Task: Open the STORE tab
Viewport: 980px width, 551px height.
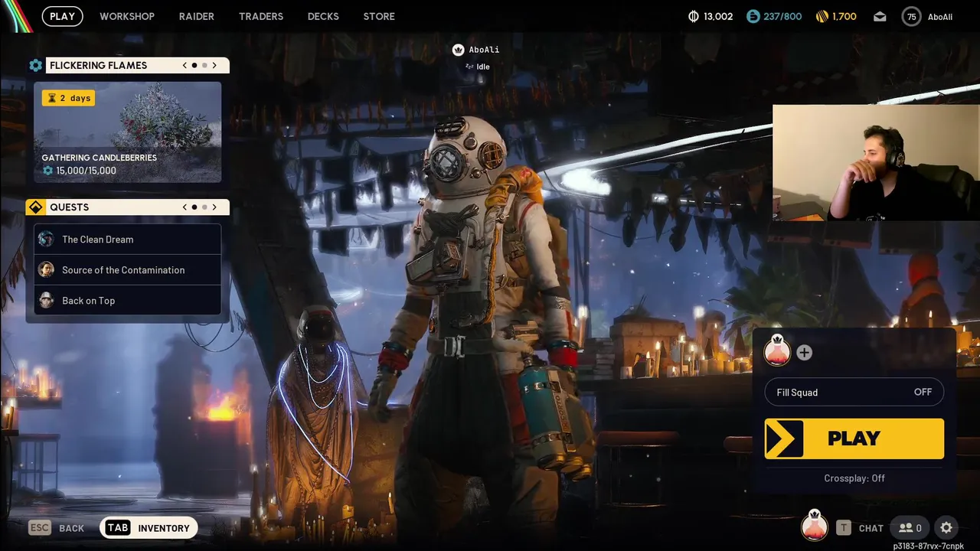Action: point(379,16)
